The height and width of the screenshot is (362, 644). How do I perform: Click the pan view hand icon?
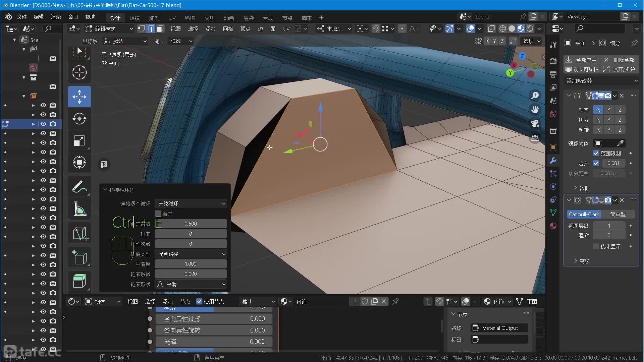coord(535,110)
